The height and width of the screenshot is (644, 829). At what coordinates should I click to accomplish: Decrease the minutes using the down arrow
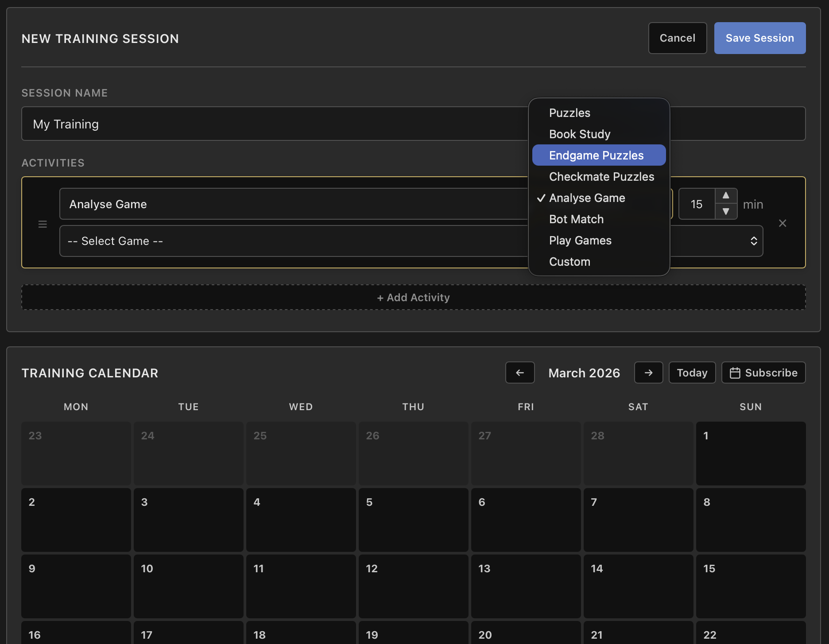point(726,212)
